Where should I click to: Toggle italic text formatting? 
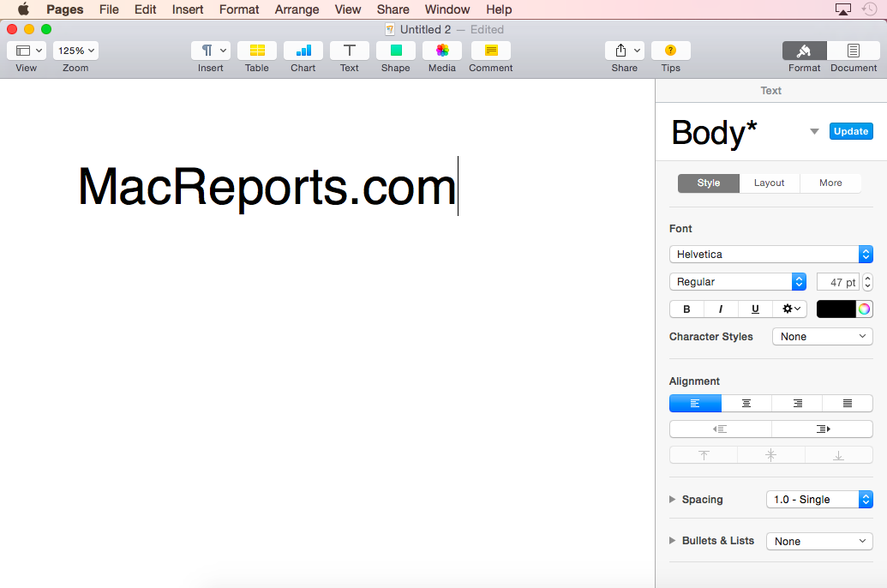[721, 309]
